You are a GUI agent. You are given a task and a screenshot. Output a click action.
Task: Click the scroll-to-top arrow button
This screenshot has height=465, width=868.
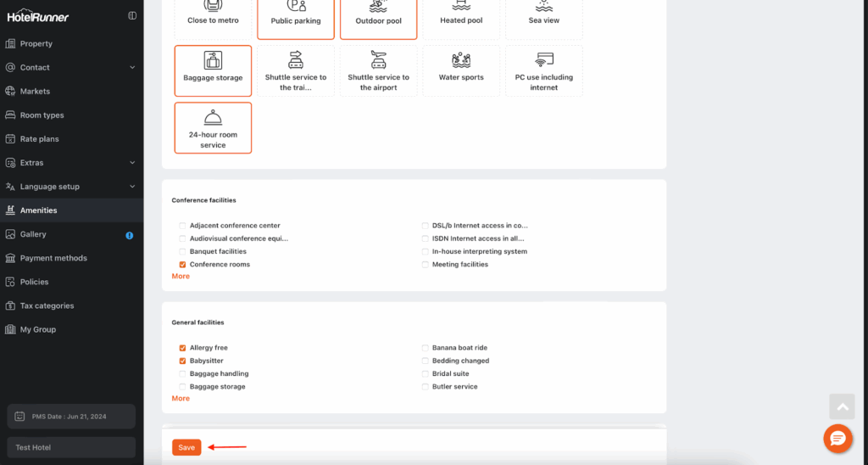(x=842, y=406)
